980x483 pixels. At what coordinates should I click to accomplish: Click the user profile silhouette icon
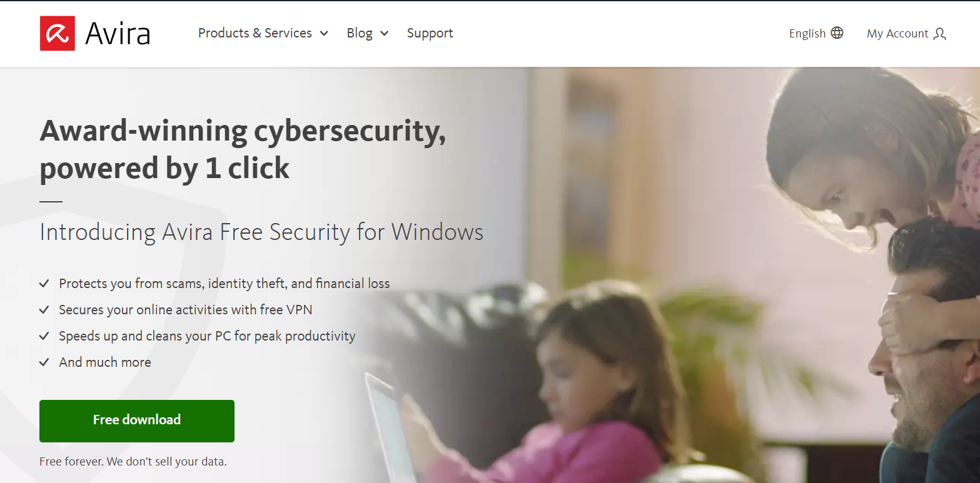[x=939, y=34]
